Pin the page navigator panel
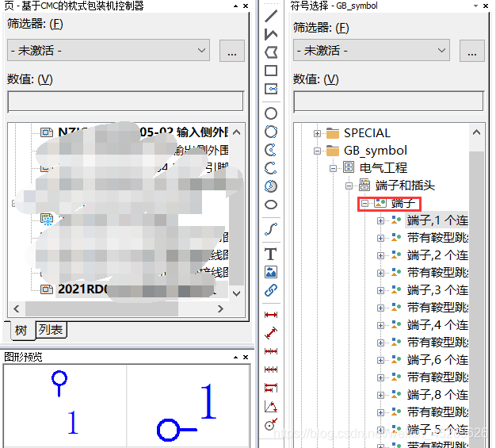 [x=235, y=6]
